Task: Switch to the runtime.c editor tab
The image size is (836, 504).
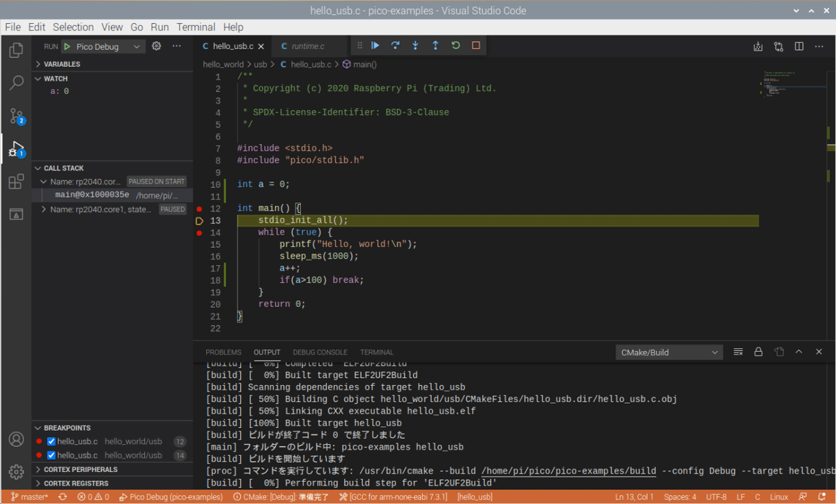Action: (309, 47)
